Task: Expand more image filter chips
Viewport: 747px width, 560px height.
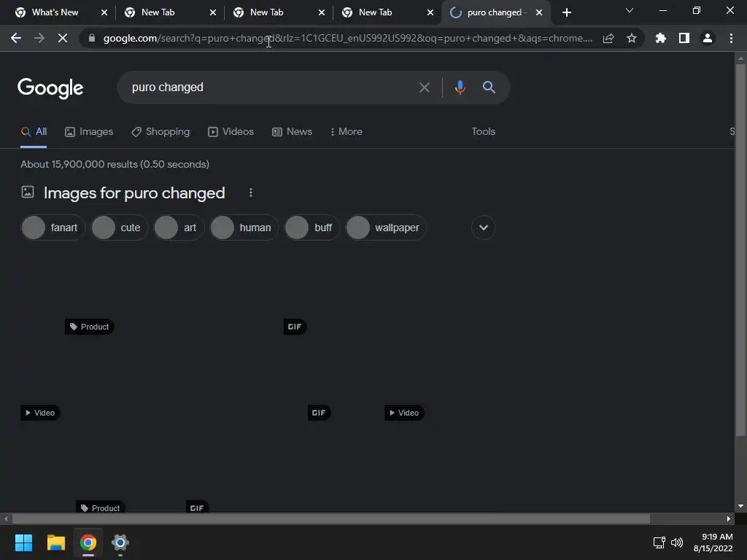Action: (x=483, y=227)
